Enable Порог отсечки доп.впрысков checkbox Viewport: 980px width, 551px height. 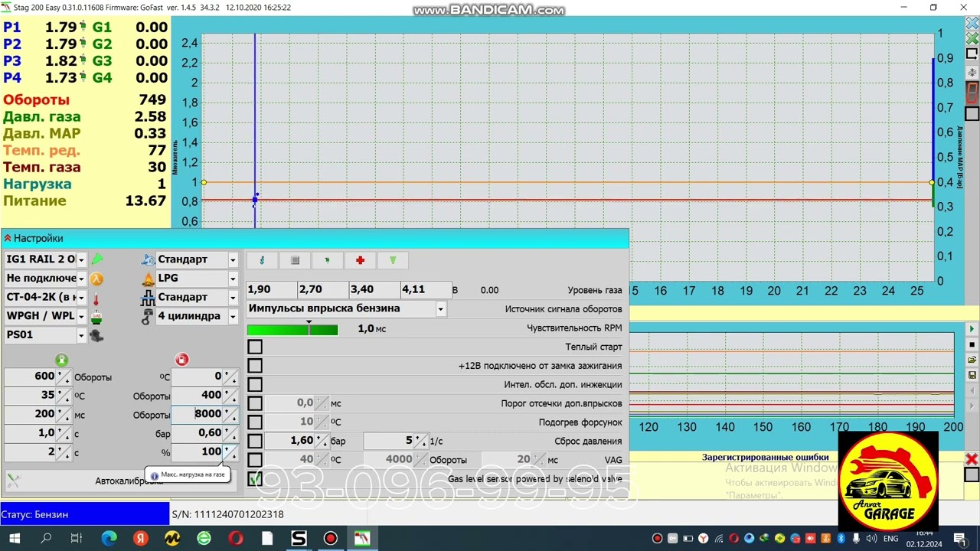point(255,403)
